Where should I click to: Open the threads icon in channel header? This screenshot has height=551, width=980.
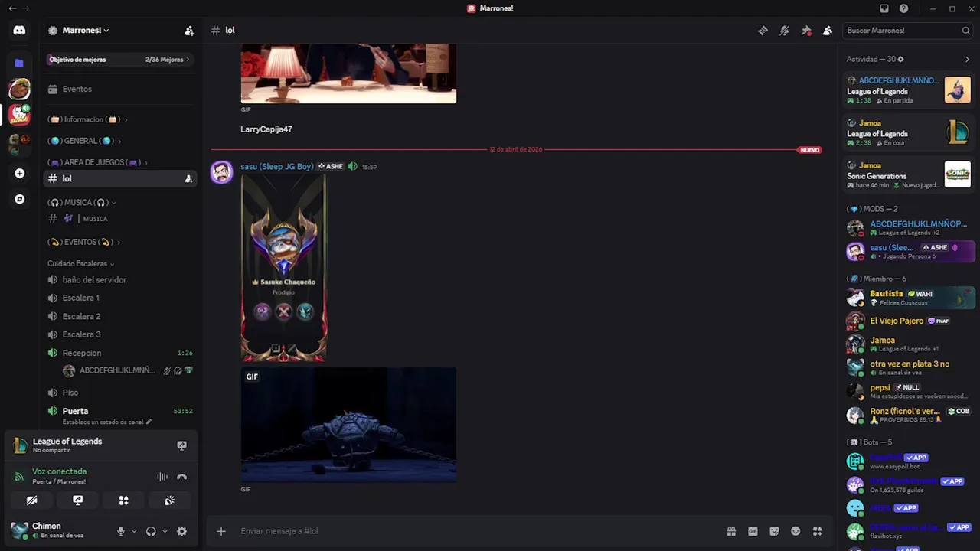763,31
